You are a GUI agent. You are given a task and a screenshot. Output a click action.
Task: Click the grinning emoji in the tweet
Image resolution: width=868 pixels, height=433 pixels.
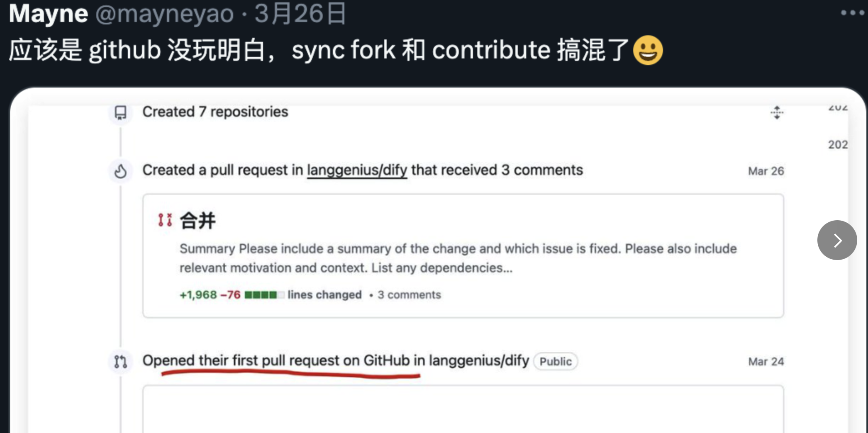pos(648,50)
